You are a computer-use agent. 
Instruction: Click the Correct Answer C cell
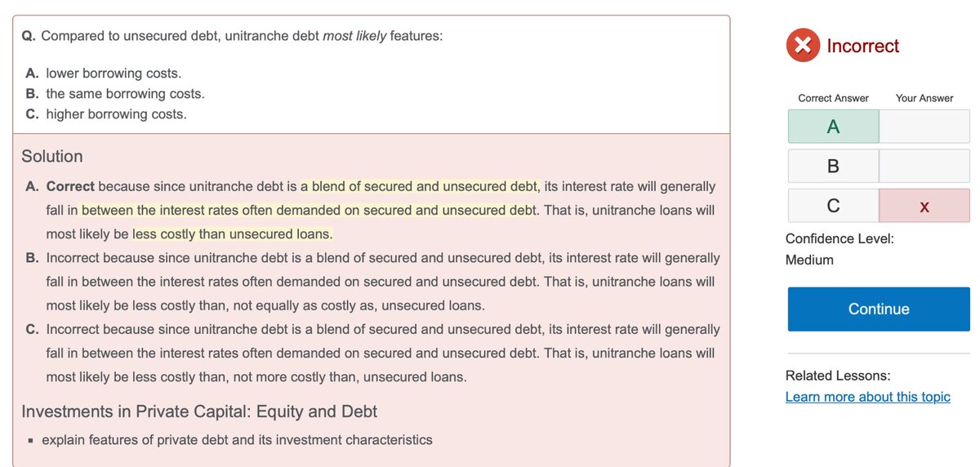(833, 206)
